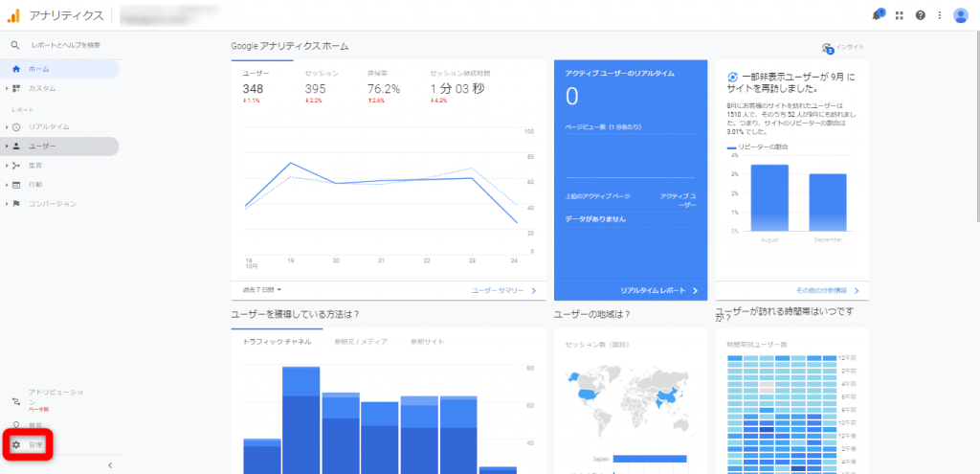Click the active users count 0

pos(572,97)
